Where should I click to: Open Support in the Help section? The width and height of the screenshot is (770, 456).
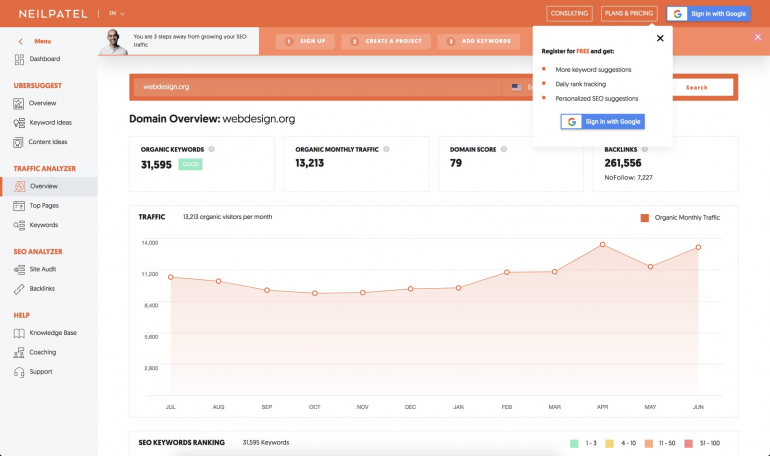pyautogui.click(x=40, y=371)
